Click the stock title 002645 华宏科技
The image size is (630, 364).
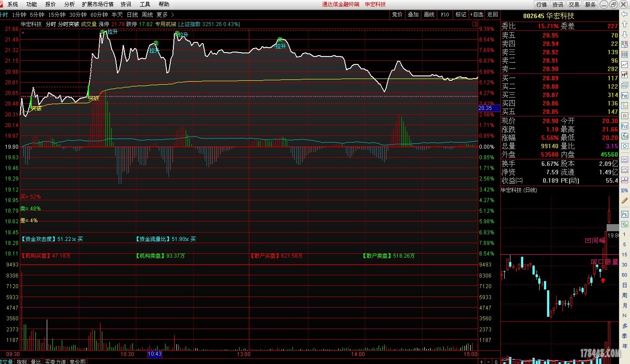549,15
